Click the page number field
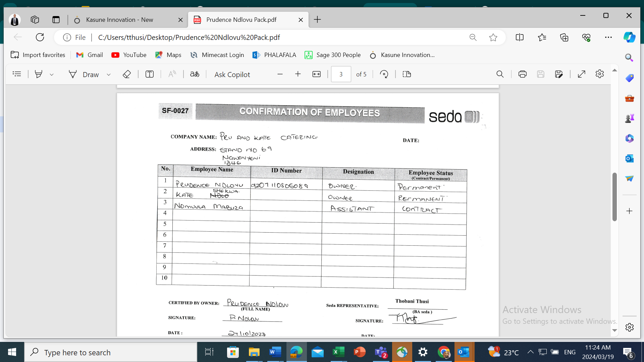 click(341, 74)
